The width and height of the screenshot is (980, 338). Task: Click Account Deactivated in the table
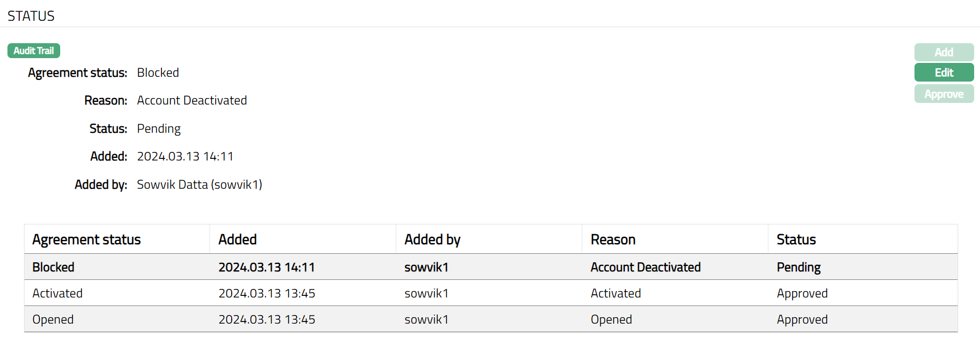pos(646,267)
